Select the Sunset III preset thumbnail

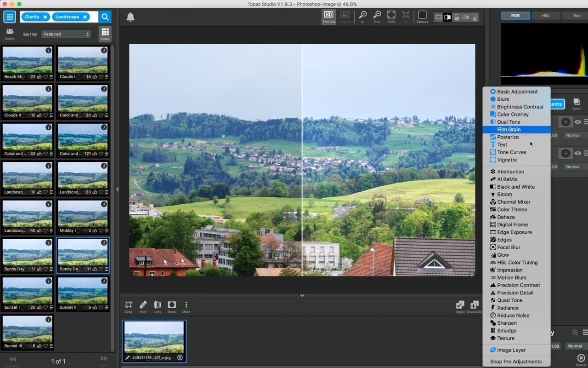coord(28,332)
